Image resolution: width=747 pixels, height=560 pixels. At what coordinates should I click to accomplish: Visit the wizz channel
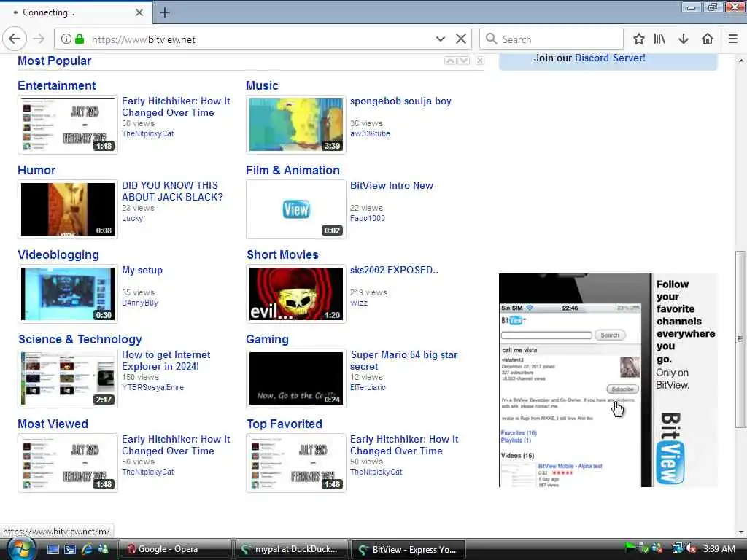click(x=359, y=303)
